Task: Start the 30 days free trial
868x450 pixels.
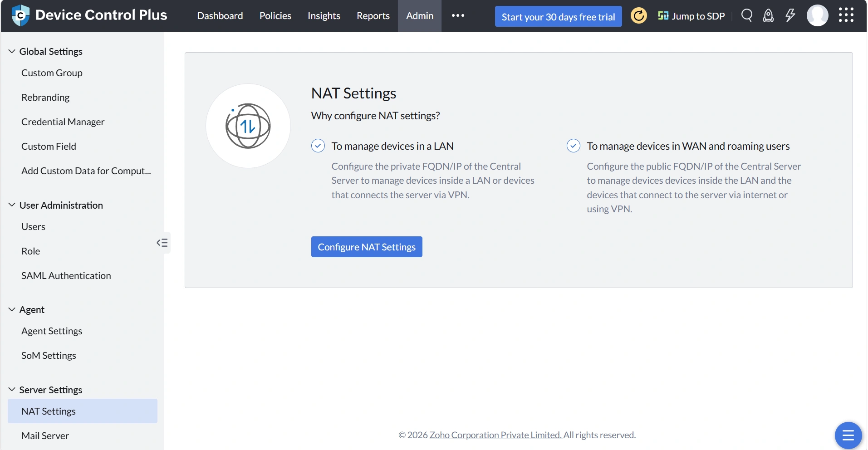Action: 559,16
